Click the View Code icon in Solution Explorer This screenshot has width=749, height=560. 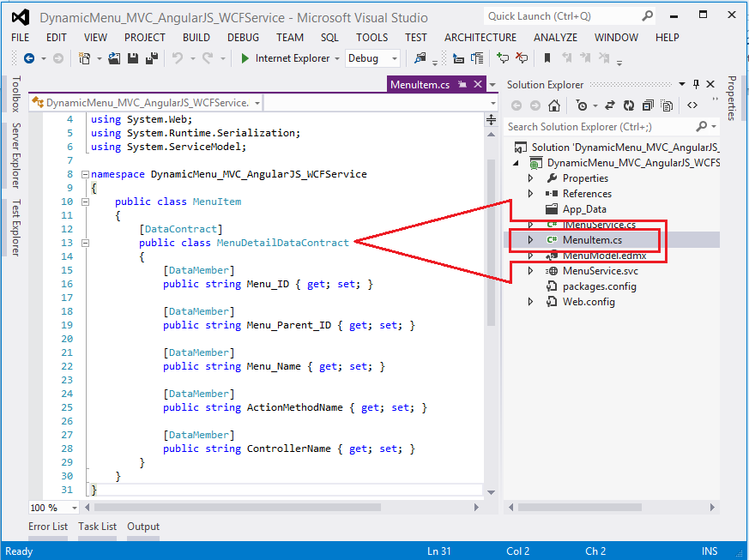click(x=692, y=105)
